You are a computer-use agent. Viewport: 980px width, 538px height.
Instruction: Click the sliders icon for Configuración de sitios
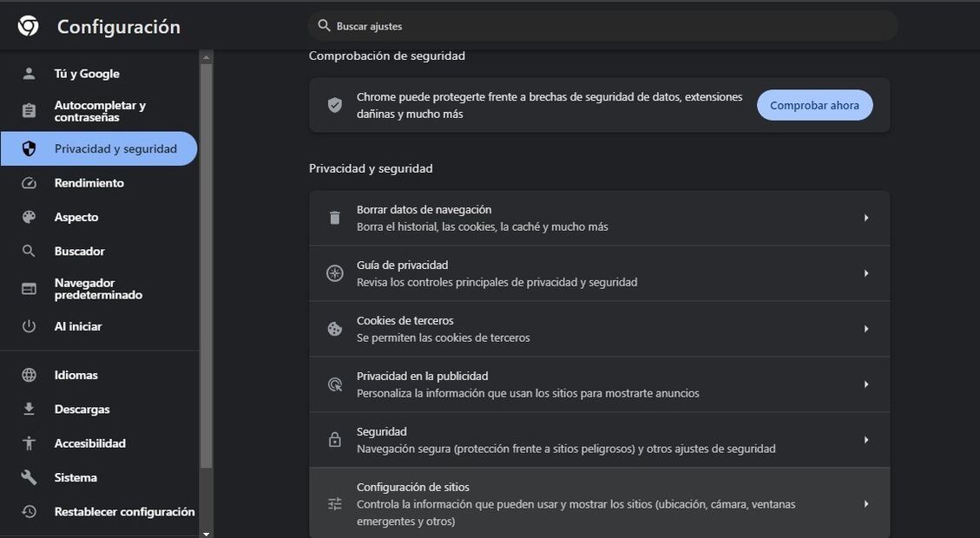335,504
